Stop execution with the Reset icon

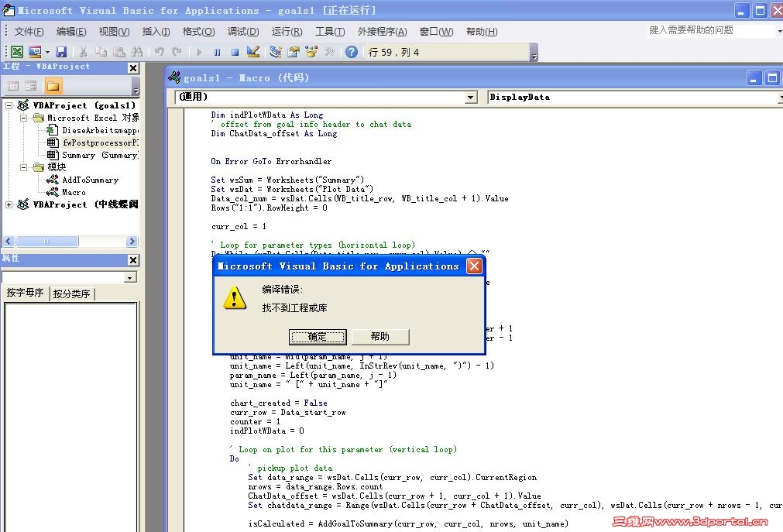pos(235,52)
